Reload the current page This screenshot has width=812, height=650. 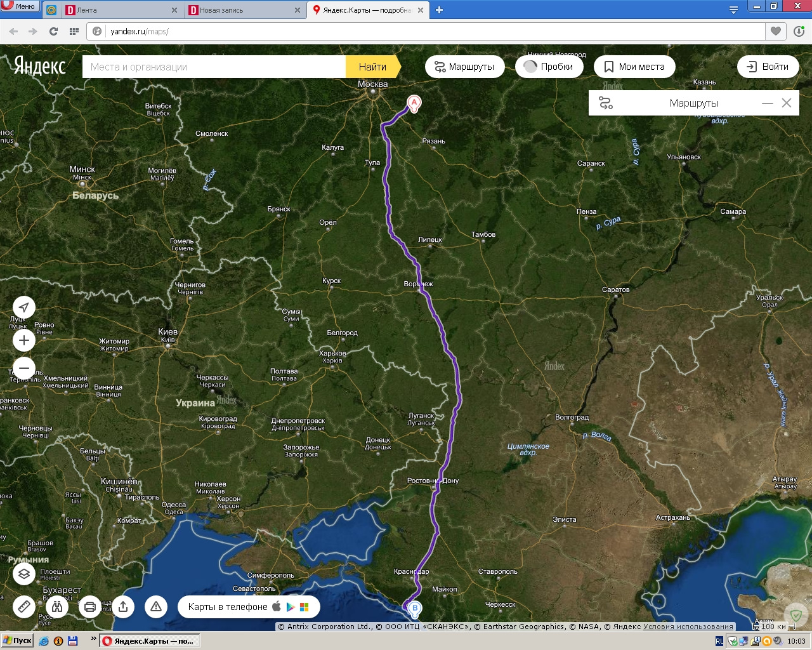[x=53, y=31]
